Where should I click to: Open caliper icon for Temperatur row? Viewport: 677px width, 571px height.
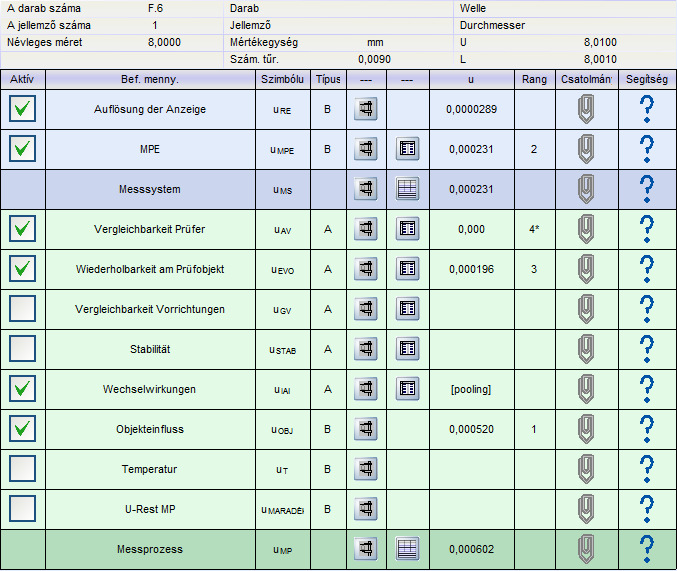[366, 469]
